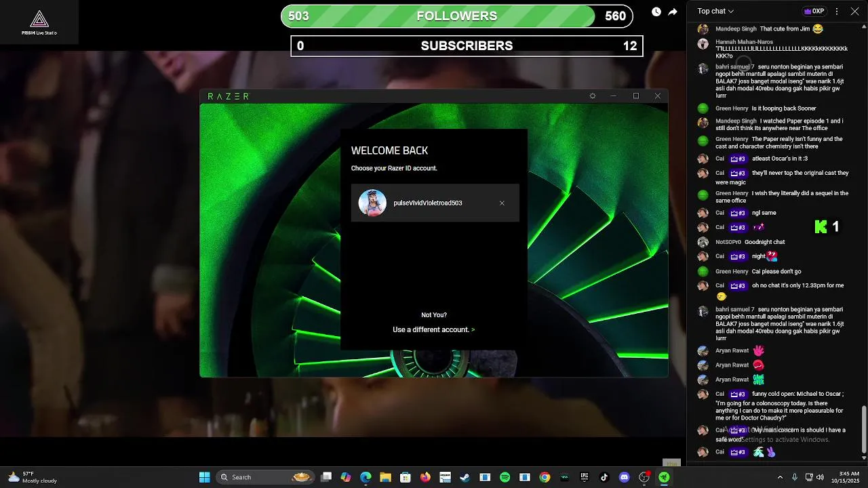Click Hannah Mahan-Naros chat avatar
This screenshot has width=868, height=488.
click(703, 43)
